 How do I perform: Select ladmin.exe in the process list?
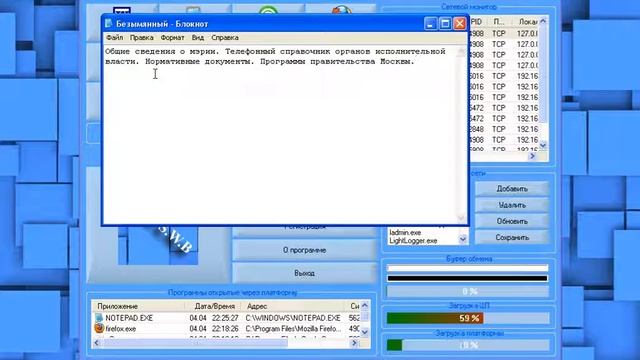405,232
